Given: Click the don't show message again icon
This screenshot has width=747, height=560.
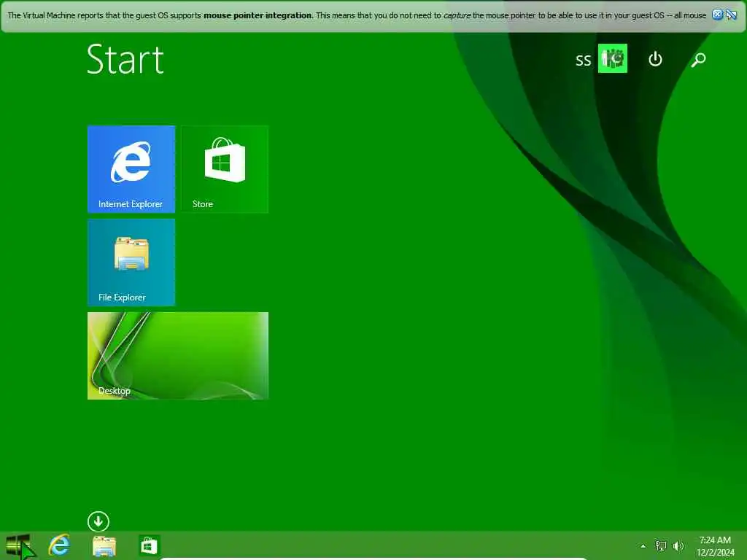Looking at the screenshot, I should tap(731, 15).
